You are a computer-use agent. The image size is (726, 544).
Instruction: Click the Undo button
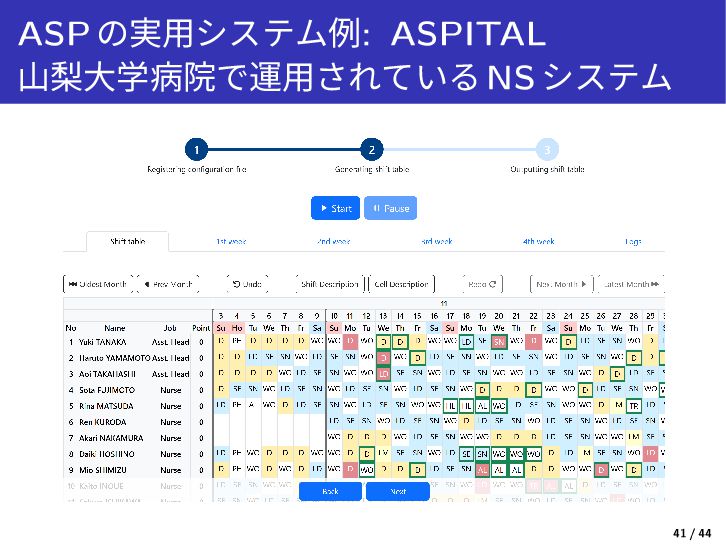coord(247,284)
